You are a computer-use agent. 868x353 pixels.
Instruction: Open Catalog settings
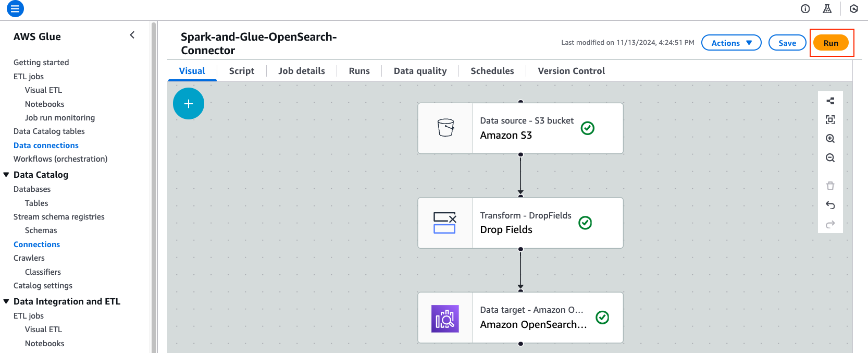43,286
